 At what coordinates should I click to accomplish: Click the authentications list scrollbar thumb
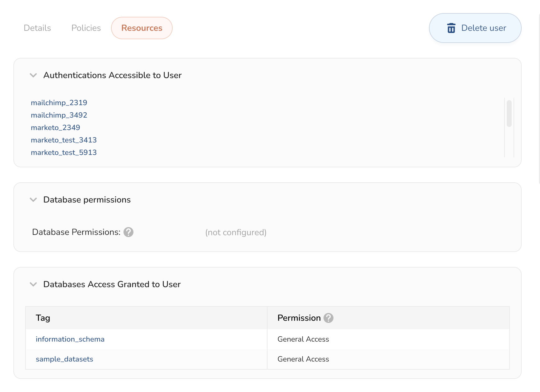click(509, 113)
